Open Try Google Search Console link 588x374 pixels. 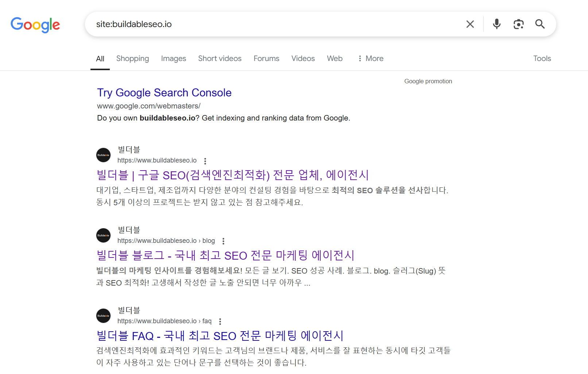tap(164, 93)
